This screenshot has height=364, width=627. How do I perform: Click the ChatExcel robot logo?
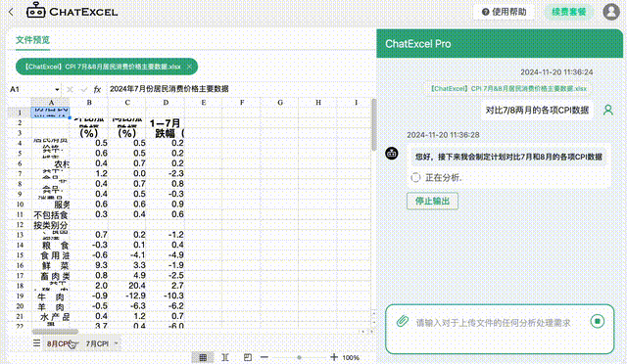pyautogui.click(x=35, y=11)
